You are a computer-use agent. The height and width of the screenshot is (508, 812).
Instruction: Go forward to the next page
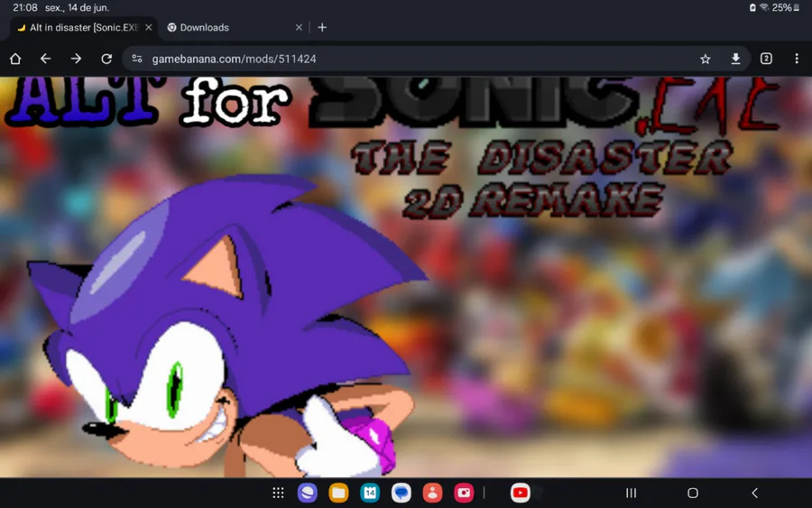76,59
